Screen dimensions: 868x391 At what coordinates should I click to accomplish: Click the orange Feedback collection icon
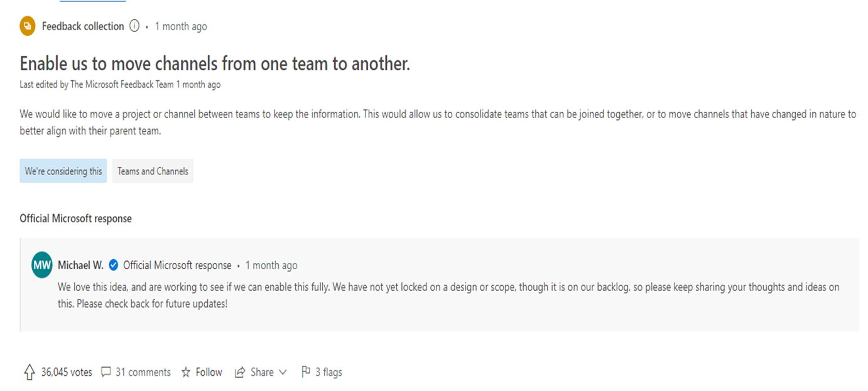click(27, 26)
